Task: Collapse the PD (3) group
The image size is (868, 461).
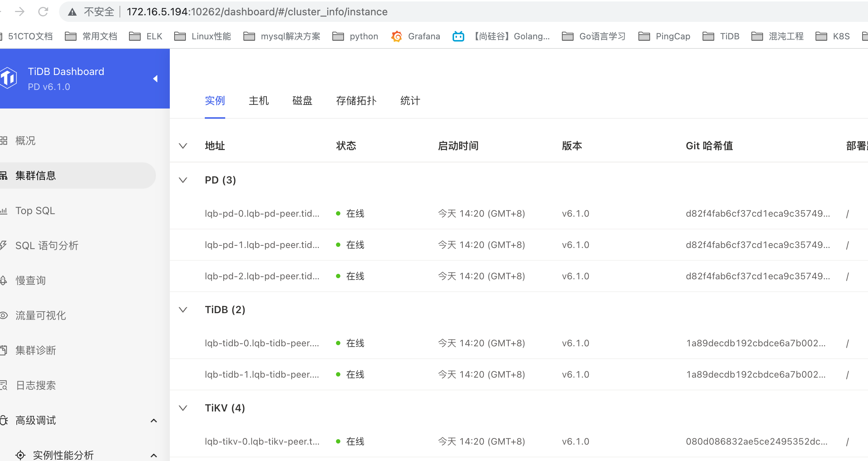Action: click(183, 180)
